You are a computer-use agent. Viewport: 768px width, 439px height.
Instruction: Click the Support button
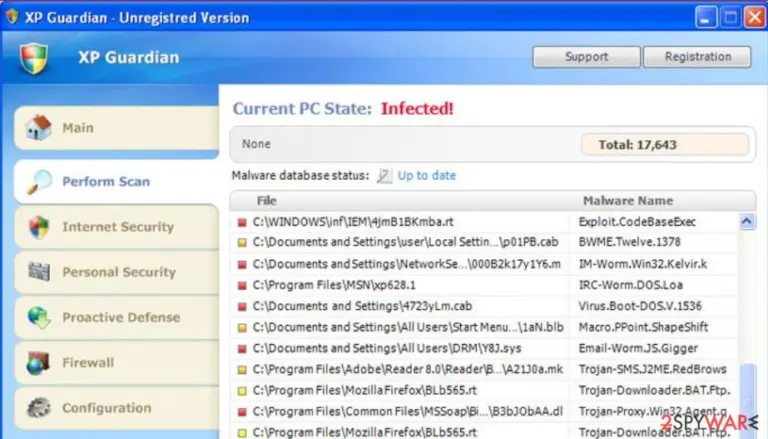(586, 57)
